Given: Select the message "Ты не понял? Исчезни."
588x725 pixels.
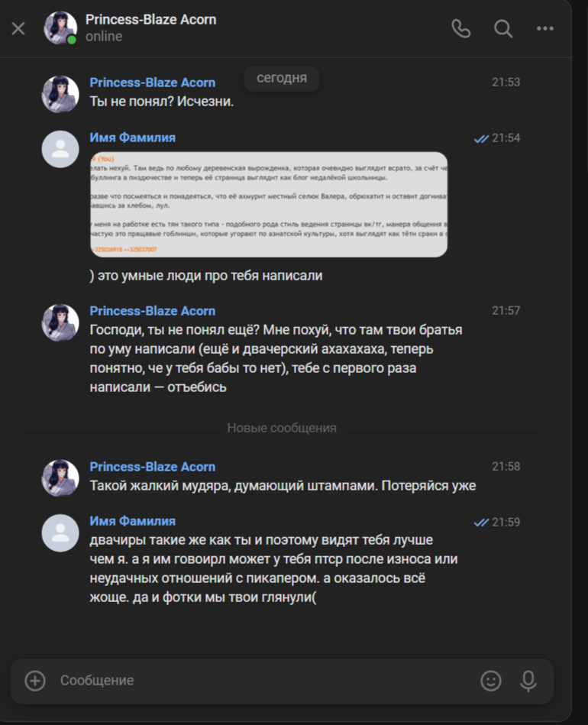Looking at the screenshot, I should (161, 101).
